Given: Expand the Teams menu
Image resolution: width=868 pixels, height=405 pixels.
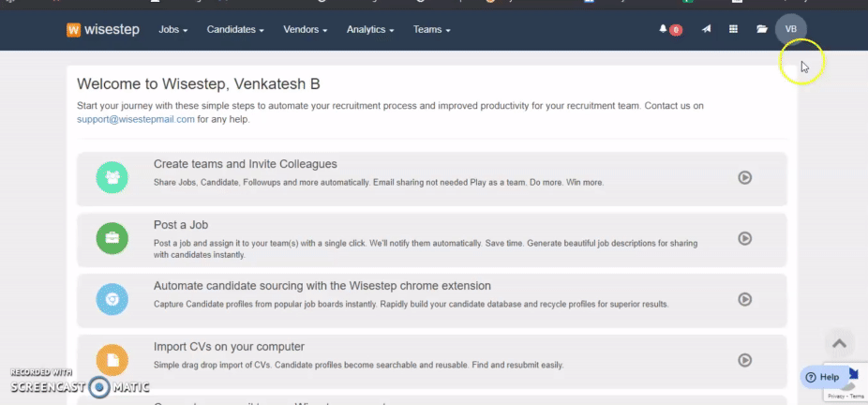Looking at the screenshot, I should (432, 30).
